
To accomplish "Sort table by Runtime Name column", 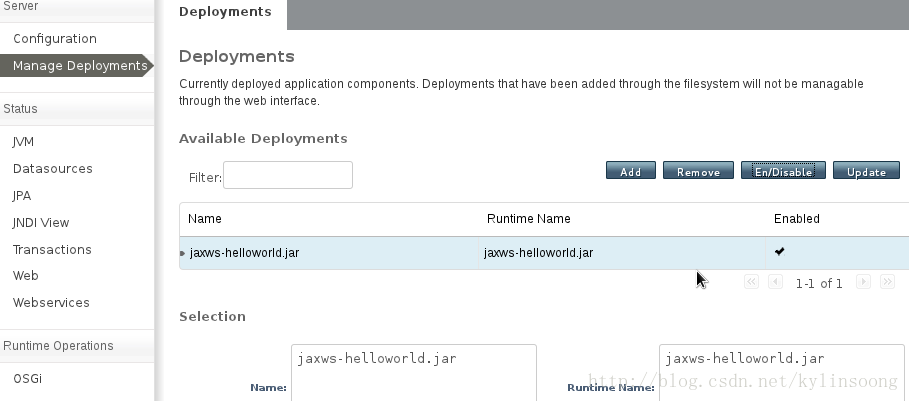I will pyautogui.click(x=529, y=218).
